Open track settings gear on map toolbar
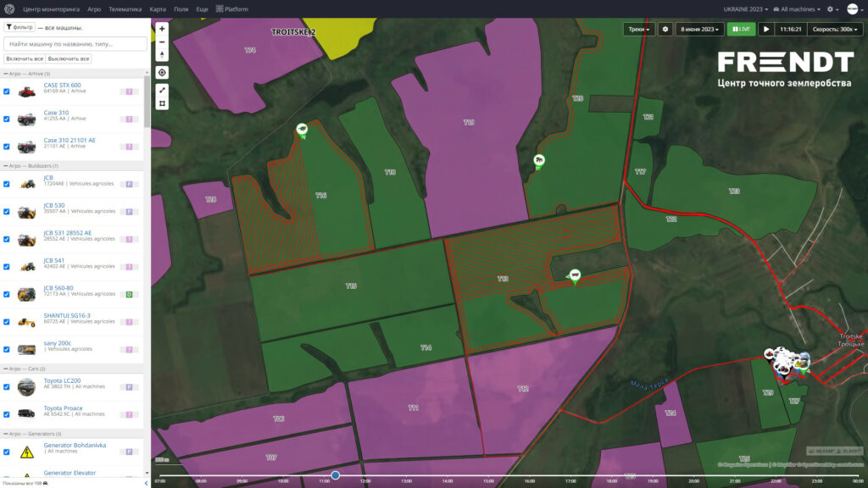The image size is (868, 488). pos(665,30)
